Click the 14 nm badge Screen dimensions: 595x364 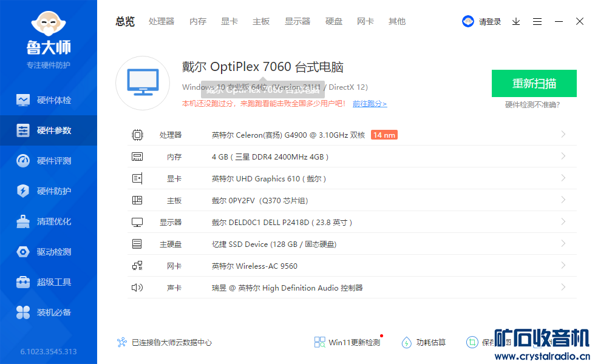(384, 135)
